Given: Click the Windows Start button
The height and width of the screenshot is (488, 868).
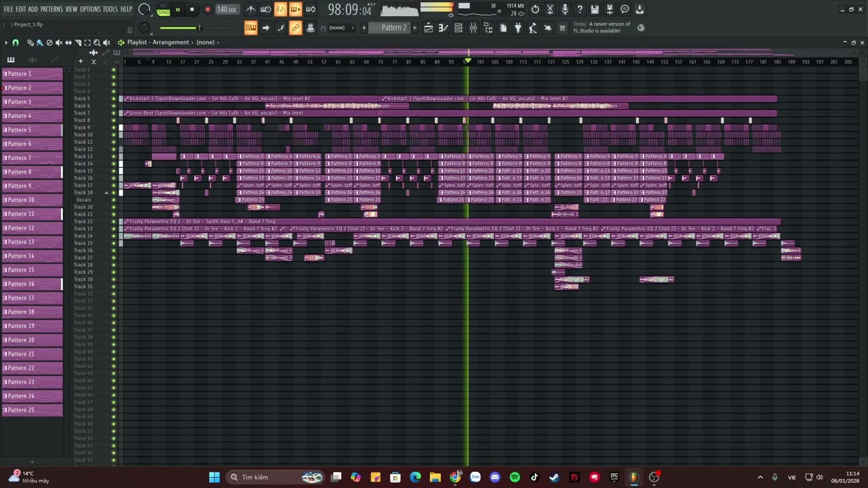Looking at the screenshot, I should pyautogui.click(x=214, y=477).
